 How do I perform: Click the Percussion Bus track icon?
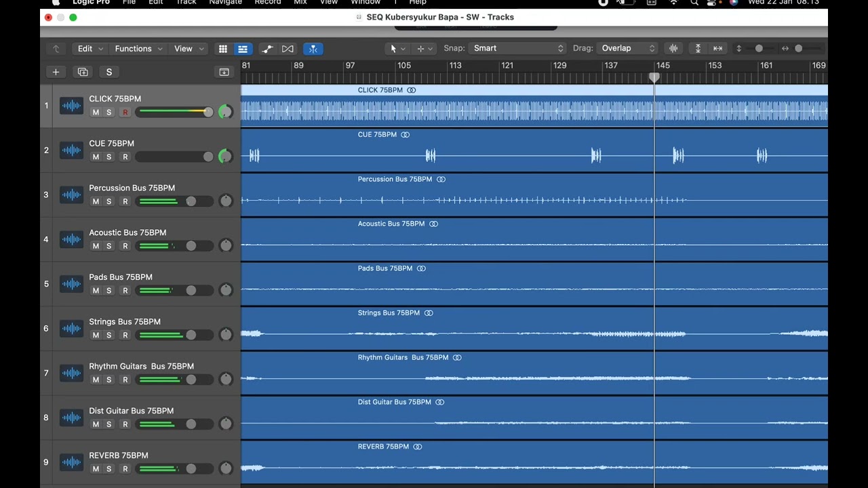point(71,195)
